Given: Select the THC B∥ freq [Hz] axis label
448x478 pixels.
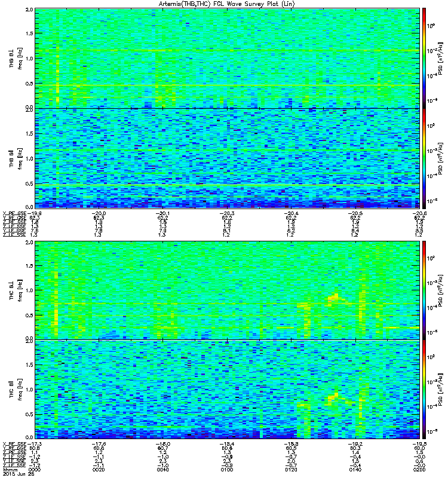Looking at the screenshot, I should pos(16,390).
